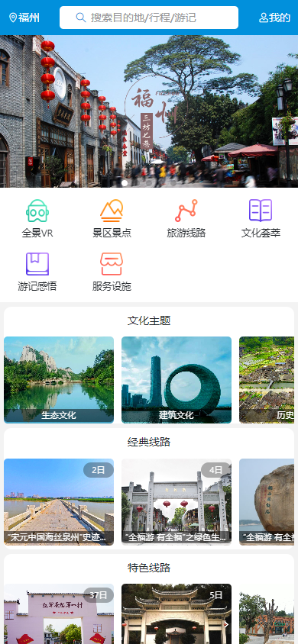Click the 旅游线路 label text
The image size is (298, 644).
[x=186, y=233]
